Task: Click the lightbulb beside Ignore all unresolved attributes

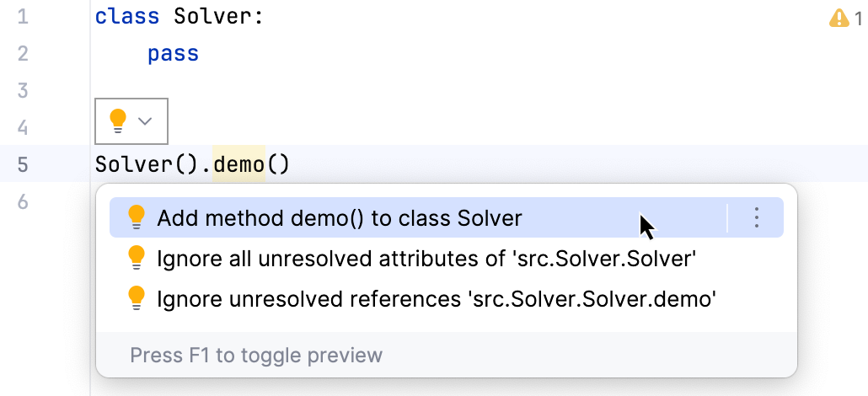Action: [x=137, y=259]
